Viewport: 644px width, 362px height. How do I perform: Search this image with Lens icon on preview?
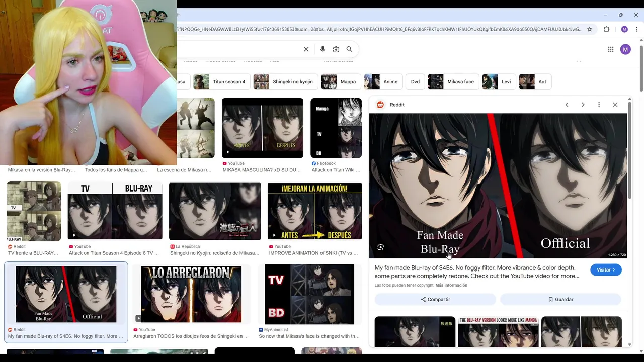point(381,247)
